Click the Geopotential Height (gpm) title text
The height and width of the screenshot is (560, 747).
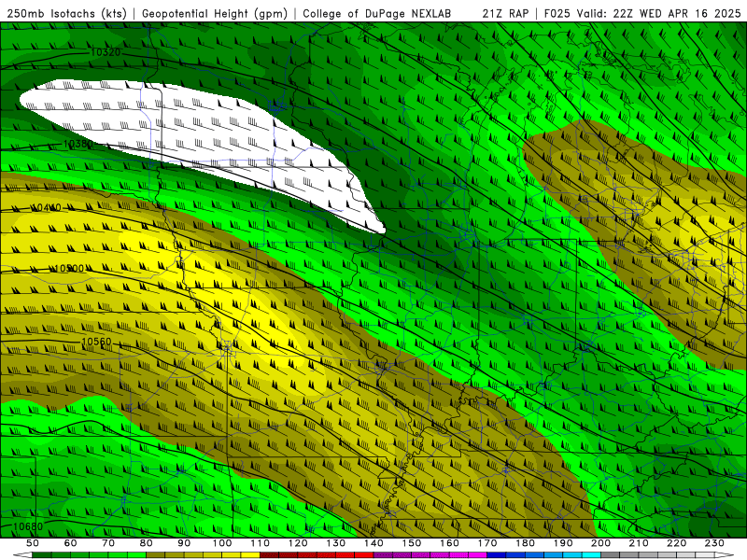point(215,13)
